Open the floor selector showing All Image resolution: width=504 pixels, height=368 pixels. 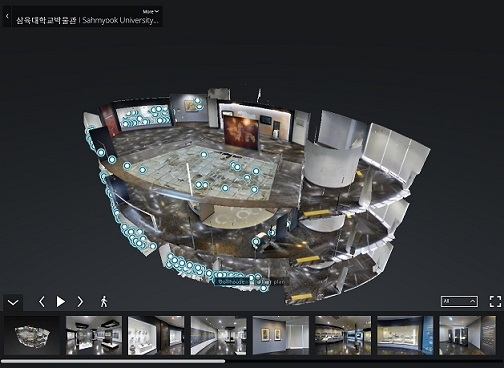(x=459, y=301)
